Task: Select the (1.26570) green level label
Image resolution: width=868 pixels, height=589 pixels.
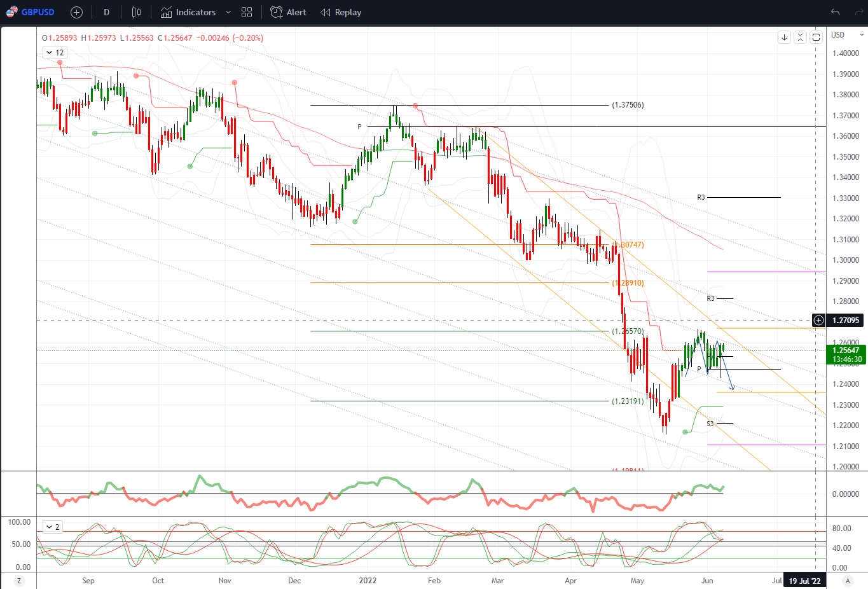Action: pyautogui.click(x=628, y=331)
